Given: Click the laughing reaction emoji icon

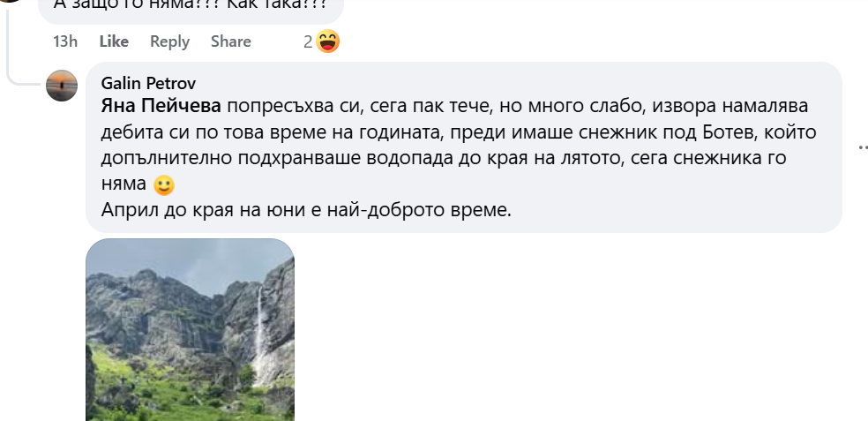Looking at the screenshot, I should (328, 41).
